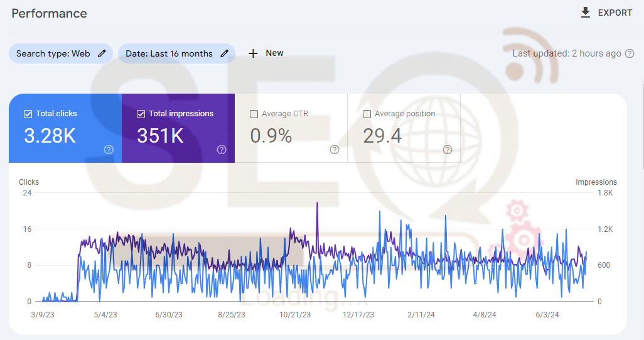The width and height of the screenshot is (644, 340).
Task: Open the Date: Last 16 months filter
Action: pos(169,53)
